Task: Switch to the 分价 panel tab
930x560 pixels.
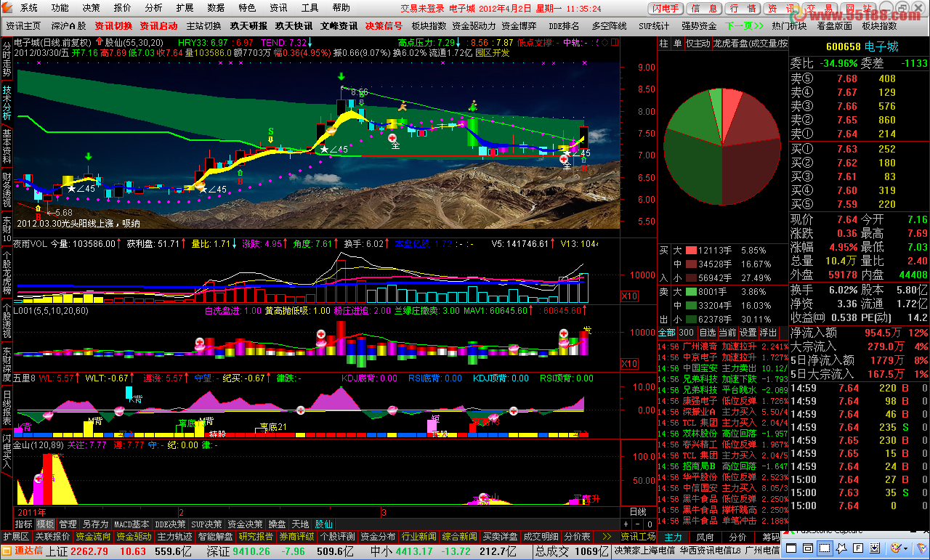Action: coord(737,537)
